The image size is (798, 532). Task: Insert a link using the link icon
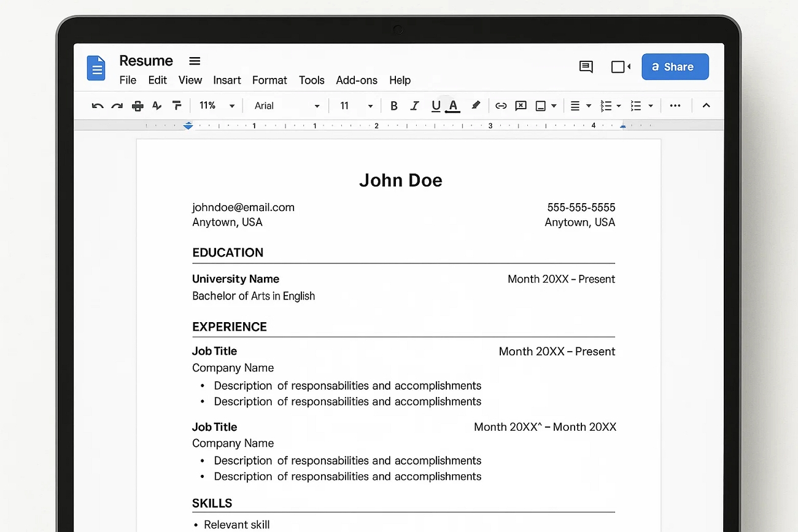[x=500, y=106]
